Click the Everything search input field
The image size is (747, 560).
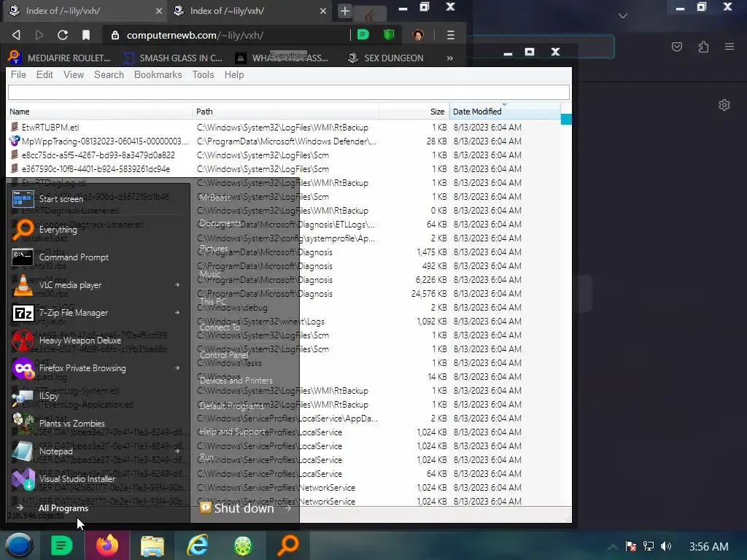pyautogui.click(x=289, y=93)
